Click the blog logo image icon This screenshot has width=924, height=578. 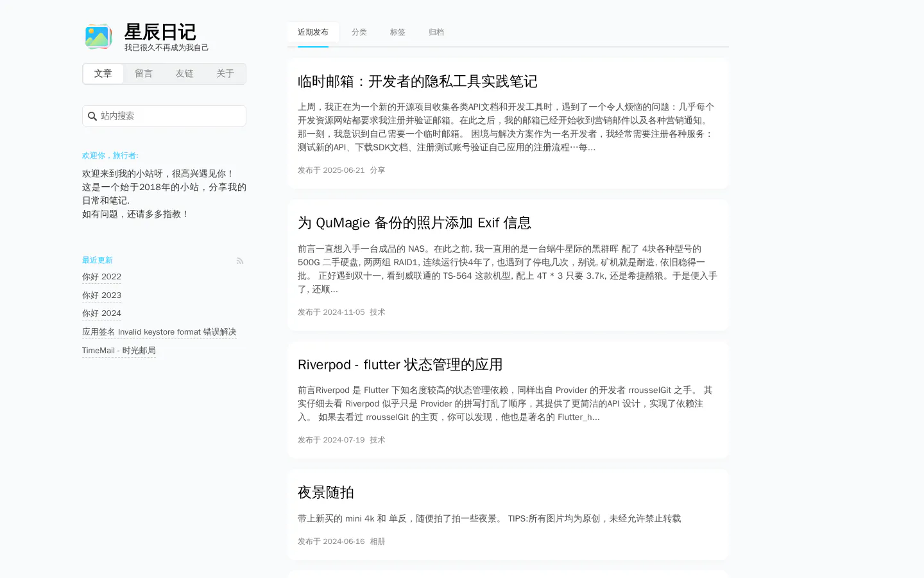click(x=98, y=37)
